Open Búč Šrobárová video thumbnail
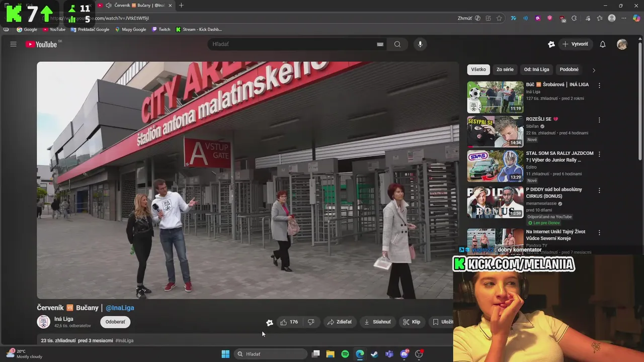Viewport: 644px width, 362px height. click(495, 97)
